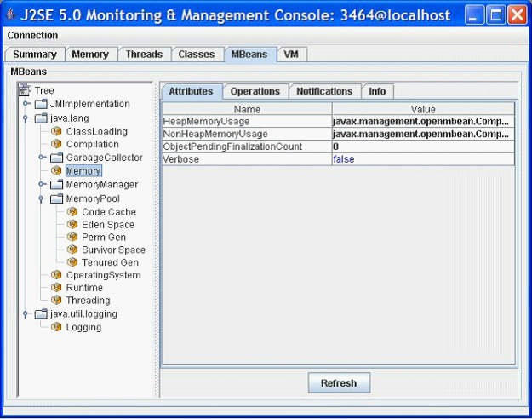Minimize the console window
The image size is (532, 419).
pyautogui.click(x=474, y=15)
